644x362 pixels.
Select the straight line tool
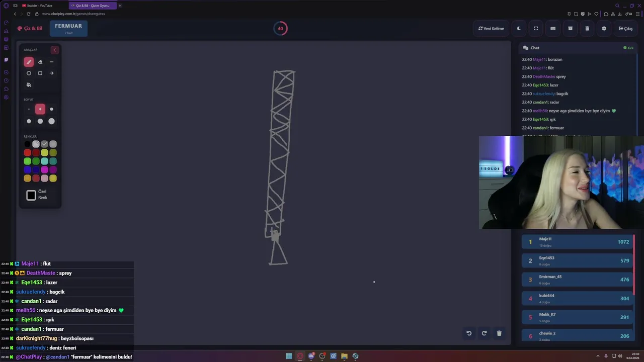(x=51, y=62)
